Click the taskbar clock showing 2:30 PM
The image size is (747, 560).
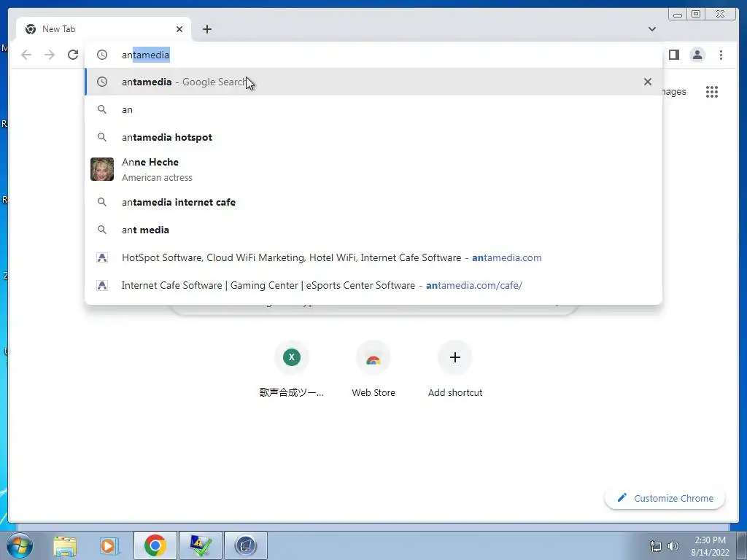710,546
